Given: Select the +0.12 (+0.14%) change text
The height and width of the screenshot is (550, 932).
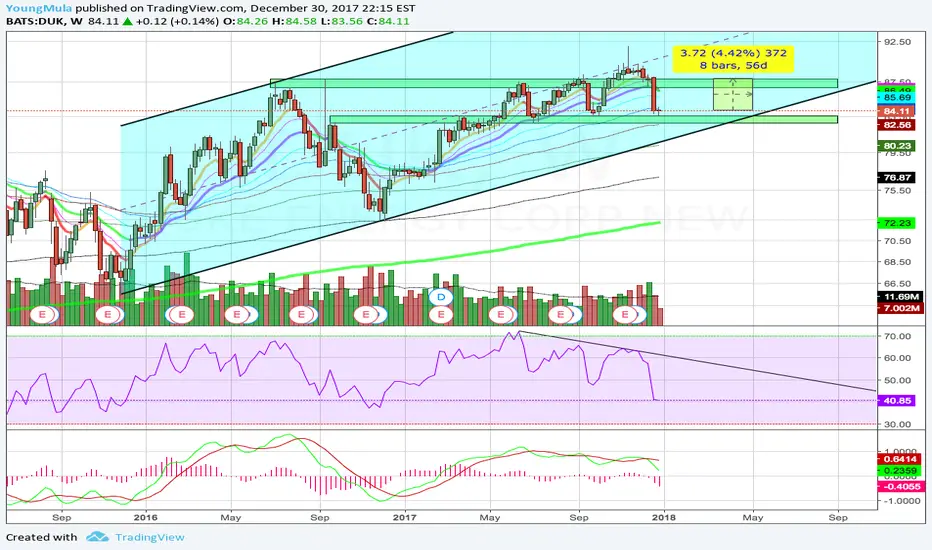Looking at the screenshot, I should tap(177, 21).
